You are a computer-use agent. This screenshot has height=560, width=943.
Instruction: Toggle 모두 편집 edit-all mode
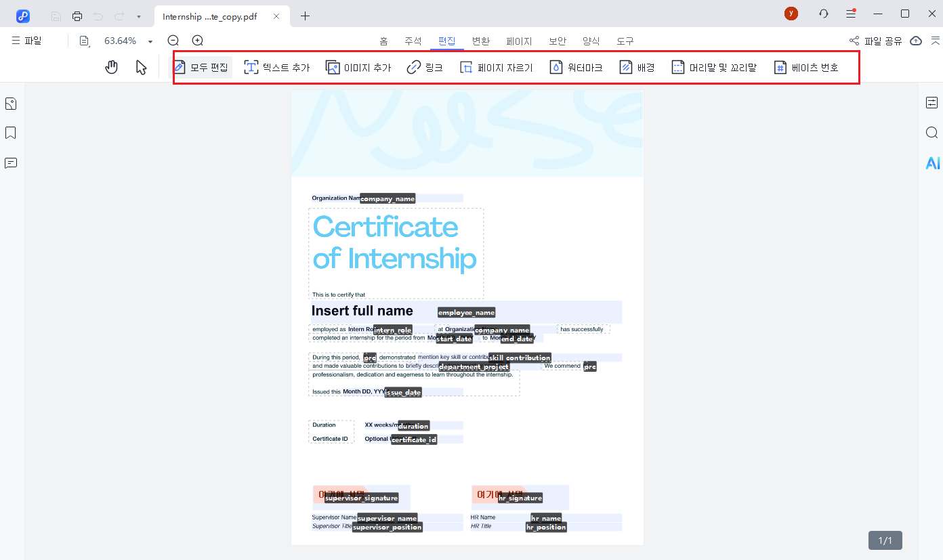201,67
